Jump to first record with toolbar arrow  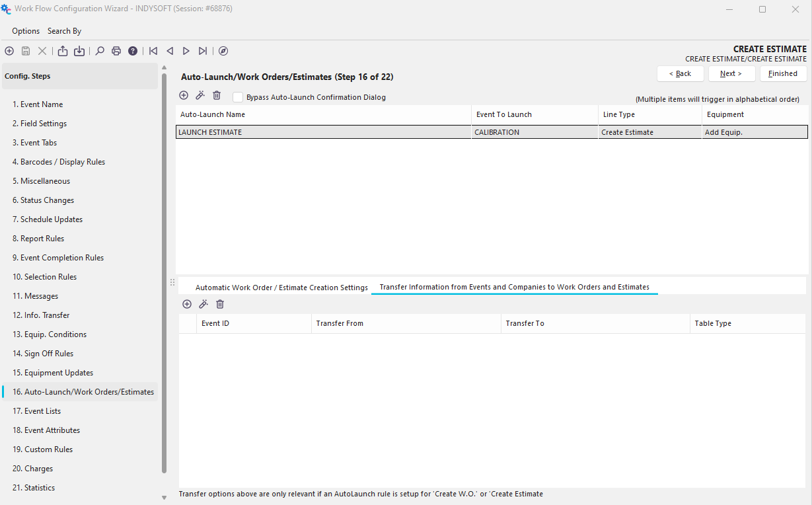click(153, 51)
